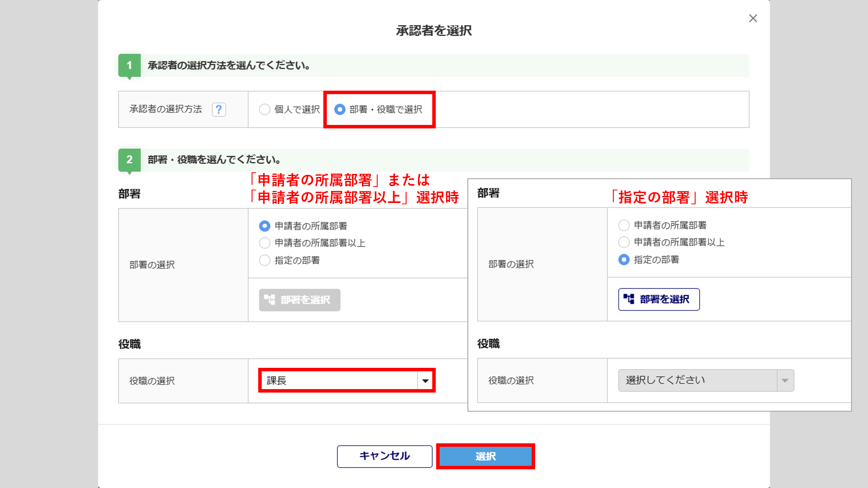Click the org-tree icon on enabled 部署を選択 button
This screenshot has width=868, height=488.
[629, 299]
